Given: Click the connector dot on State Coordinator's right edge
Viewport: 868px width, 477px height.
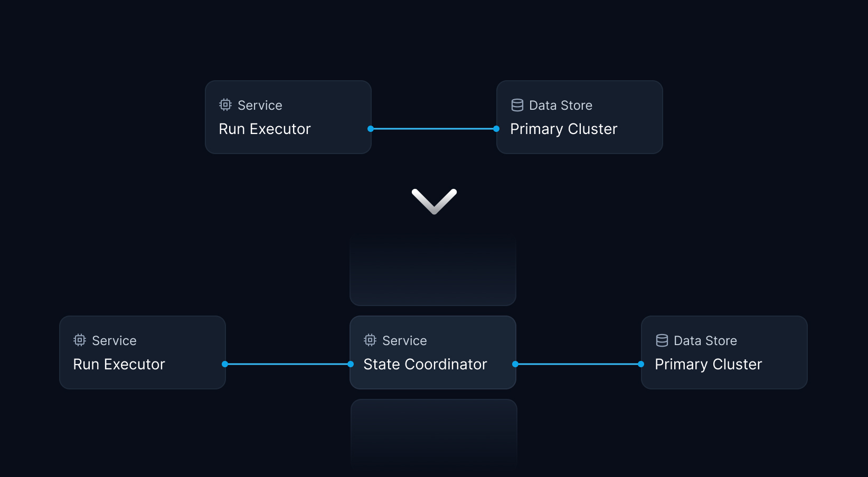Looking at the screenshot, I should click(x=515, y=364).
